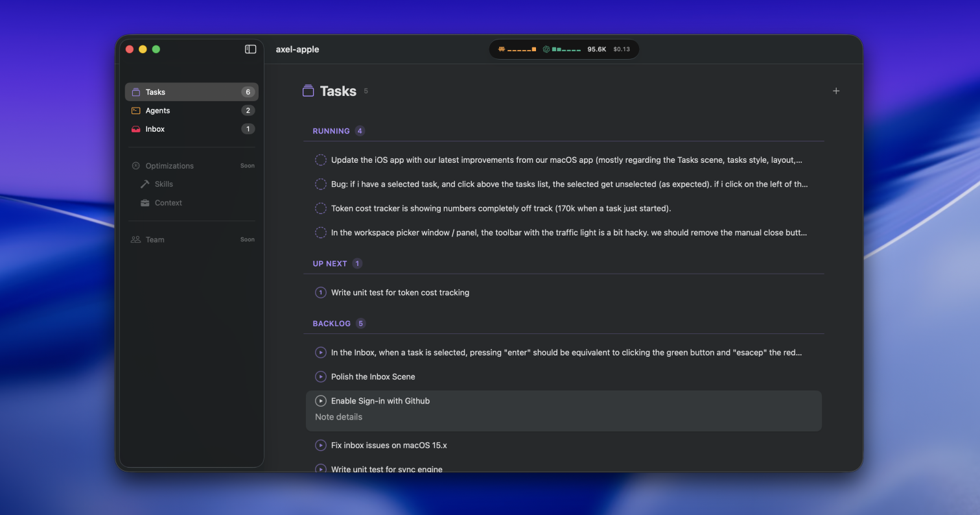Click the "1" priority circle on the unit test task
This screenshot has height=515, width=980.
[x=320, y=293]
